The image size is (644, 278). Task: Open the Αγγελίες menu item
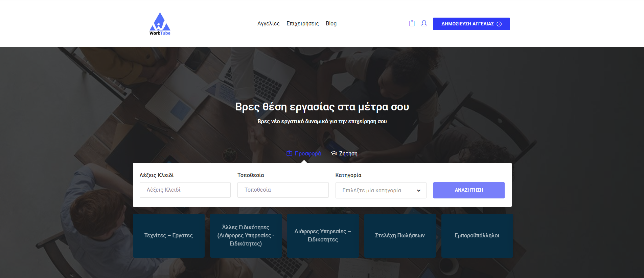coord(268,24)
